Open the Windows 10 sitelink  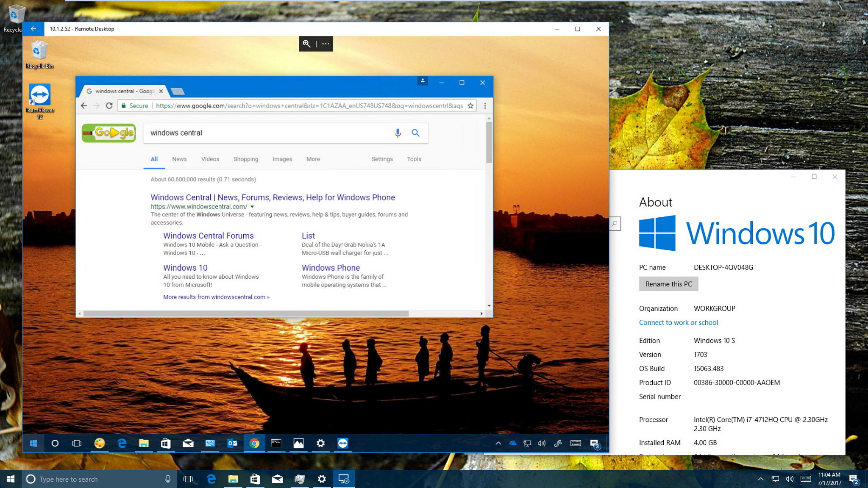coord(185,268)
